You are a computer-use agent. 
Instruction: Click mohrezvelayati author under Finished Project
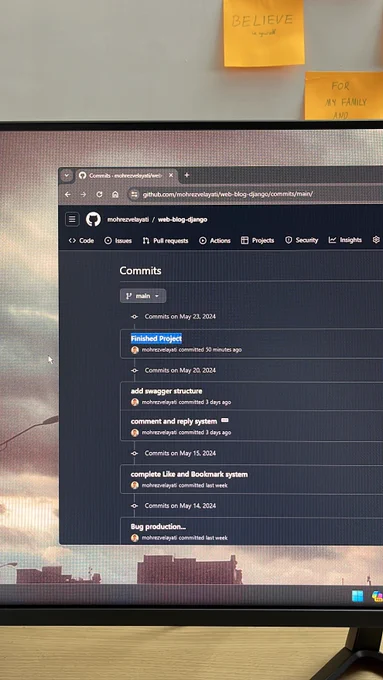(159, 350)
